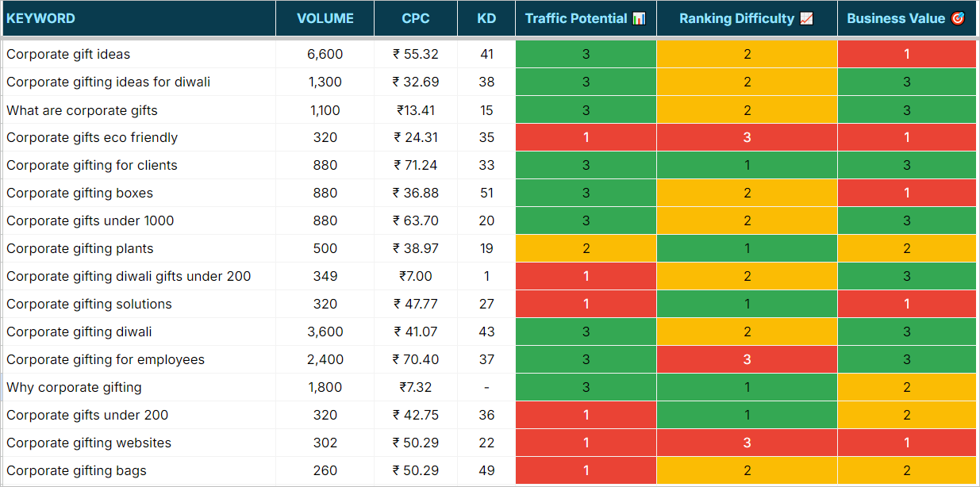Click the CPC cell ₹ 70.40
The height and width of the screenshot is (487, 980).
click(416, 359)
